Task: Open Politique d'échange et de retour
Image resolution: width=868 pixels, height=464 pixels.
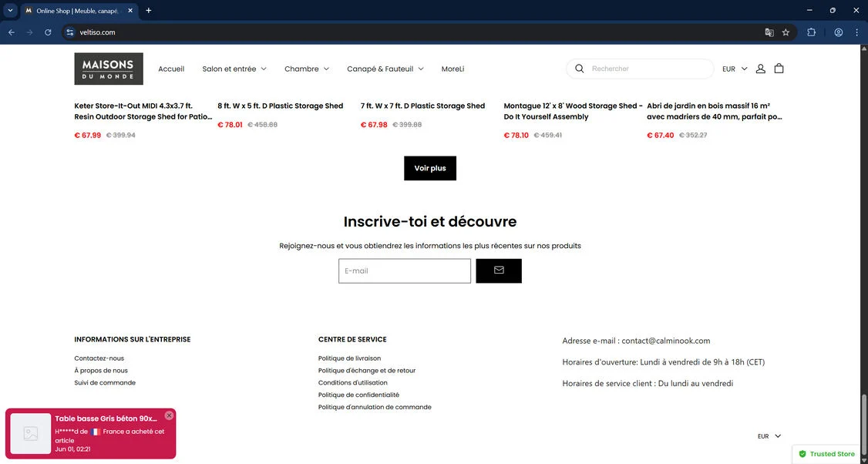Action: point(366,371)
